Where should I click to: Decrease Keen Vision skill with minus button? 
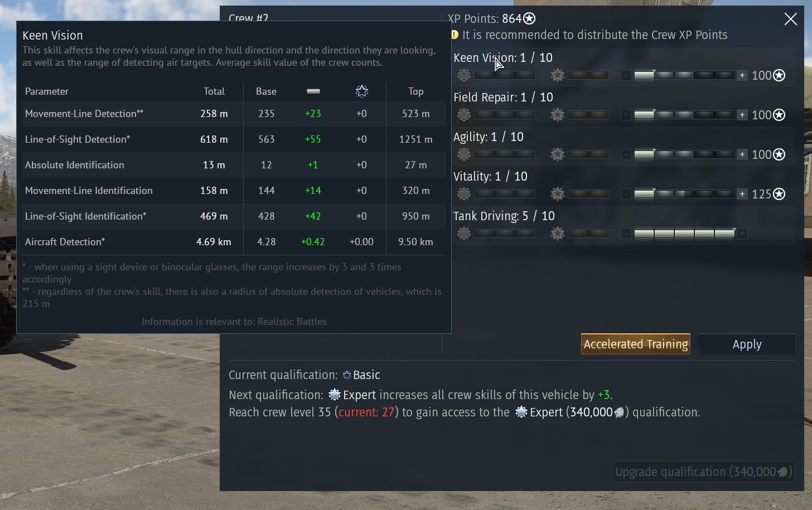tap(626, 75)
